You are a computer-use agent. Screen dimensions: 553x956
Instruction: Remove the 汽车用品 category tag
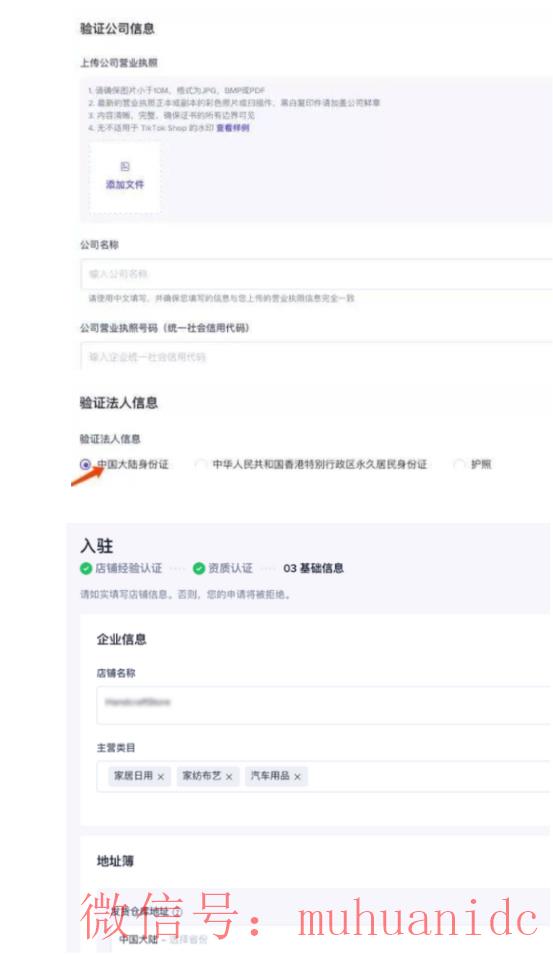(298, 777)
